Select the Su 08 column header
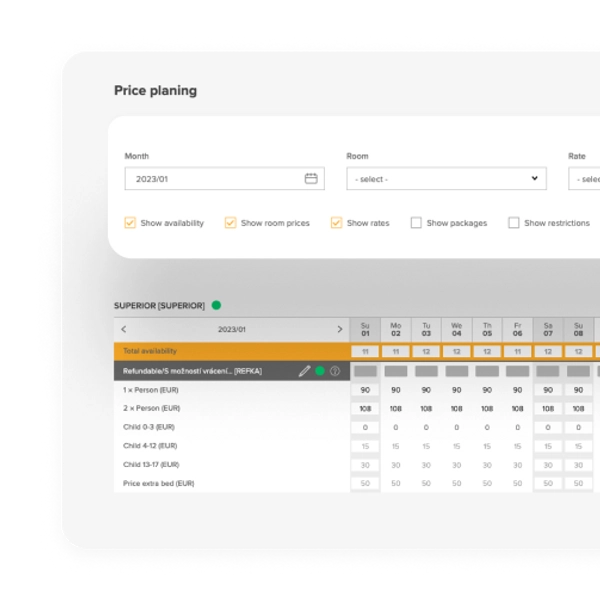Viewport: 600px width, 600px height. (578, 329)
